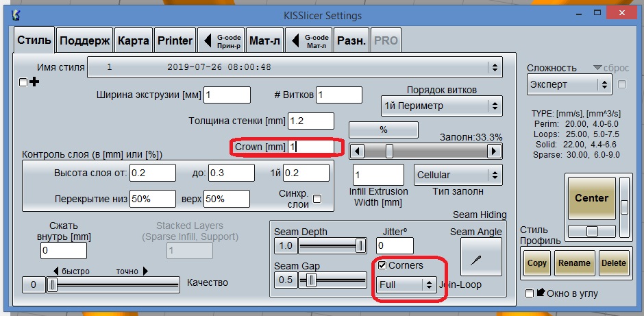644x316 pixels.
Task: Enable 'Синхр. слои' checkbox
Action: click(317, 199)
